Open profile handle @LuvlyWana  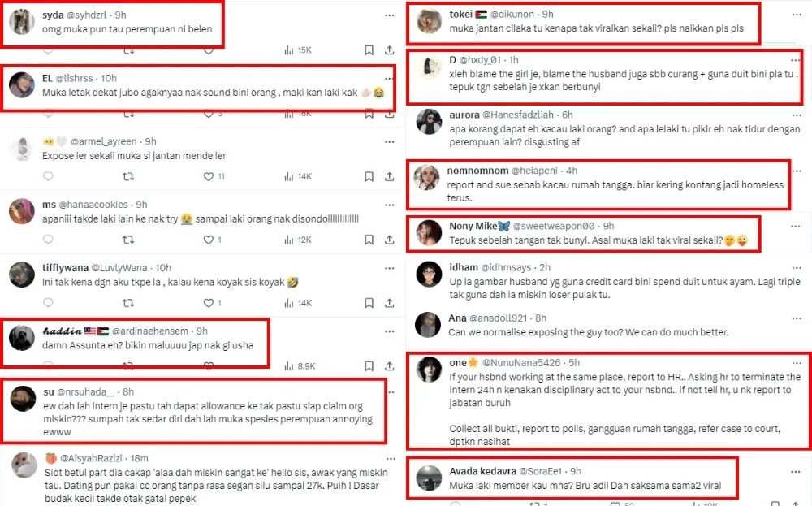[x=119, y=268]
